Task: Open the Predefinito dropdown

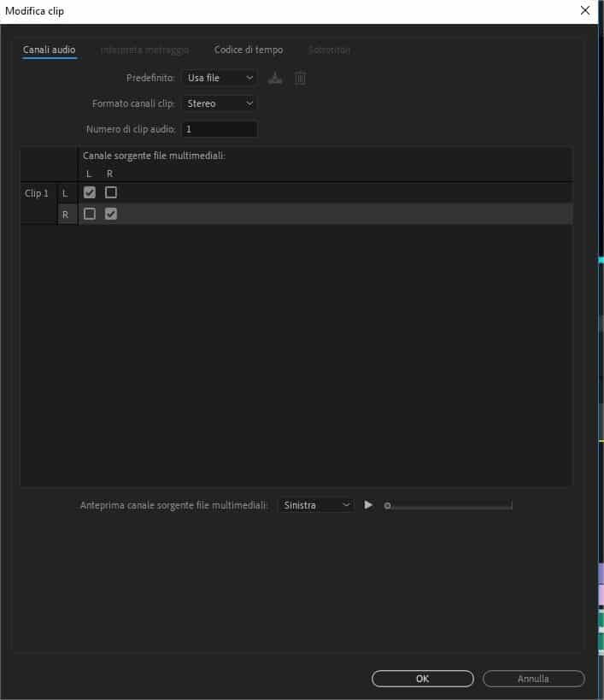Action: point(219,78)
